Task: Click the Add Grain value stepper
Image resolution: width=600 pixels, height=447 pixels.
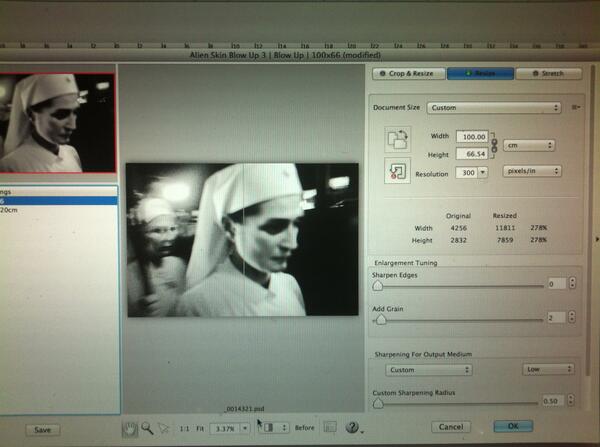Action: point(572,317)
